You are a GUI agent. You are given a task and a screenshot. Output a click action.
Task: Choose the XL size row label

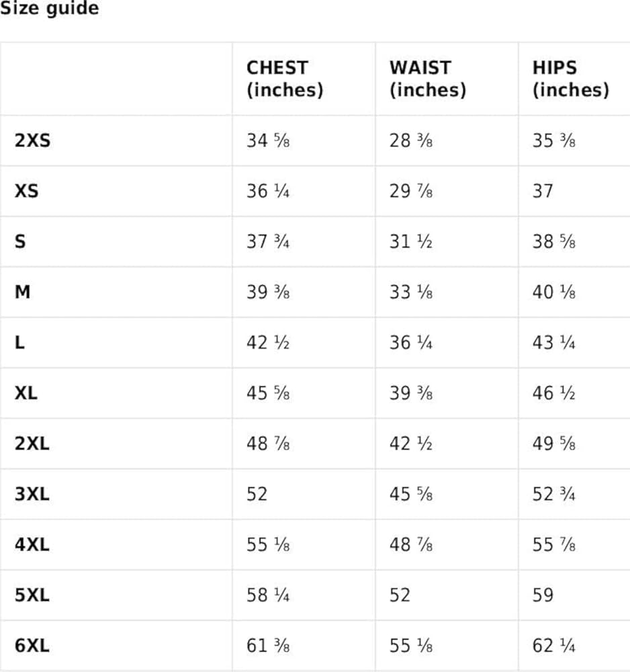pyautogui.click(x=26, y=393)
